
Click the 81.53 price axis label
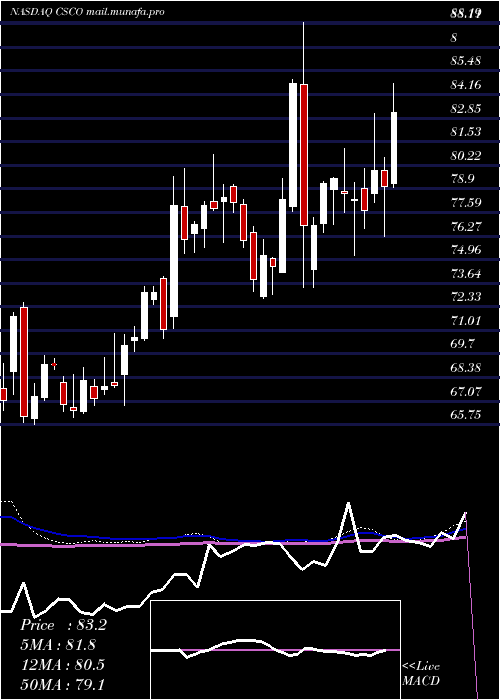(x=466, y=132)
